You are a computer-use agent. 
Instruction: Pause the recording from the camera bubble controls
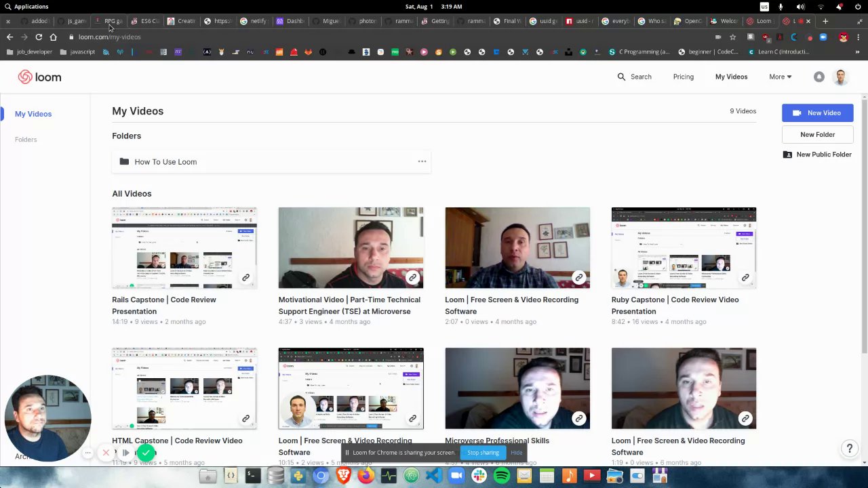click(x=125, y=452)
